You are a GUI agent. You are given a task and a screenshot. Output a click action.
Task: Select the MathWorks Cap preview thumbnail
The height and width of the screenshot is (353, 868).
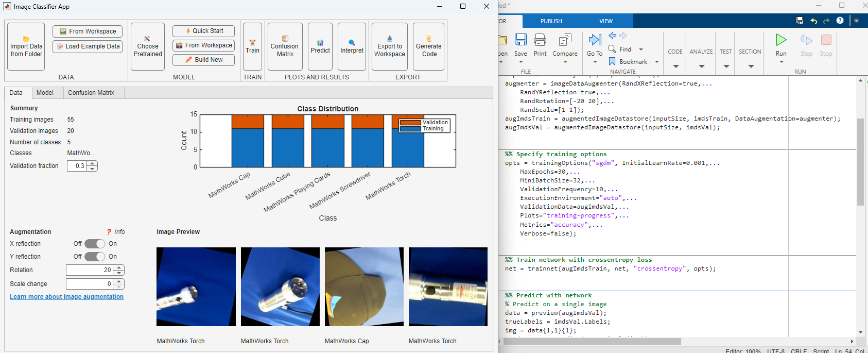click(x=364, y=287)
